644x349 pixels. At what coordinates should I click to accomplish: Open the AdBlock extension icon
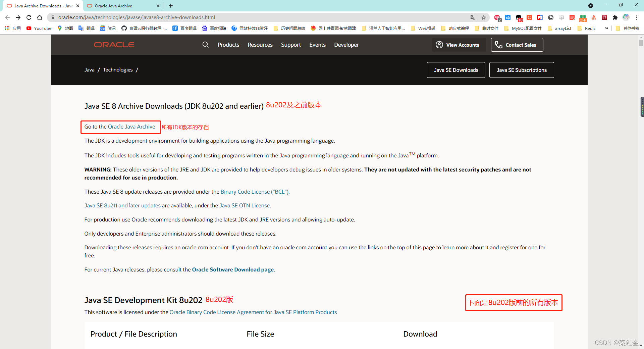[x=497, y=18]
